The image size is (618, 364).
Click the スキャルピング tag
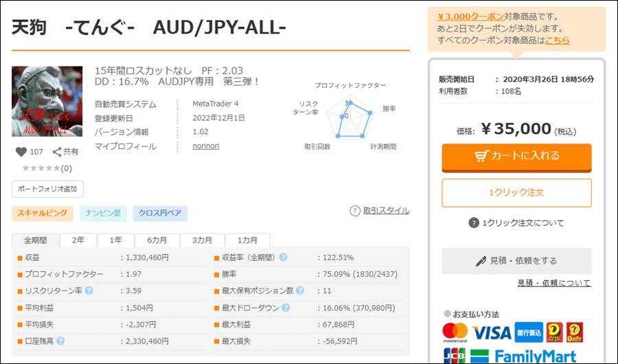point(43,214)
